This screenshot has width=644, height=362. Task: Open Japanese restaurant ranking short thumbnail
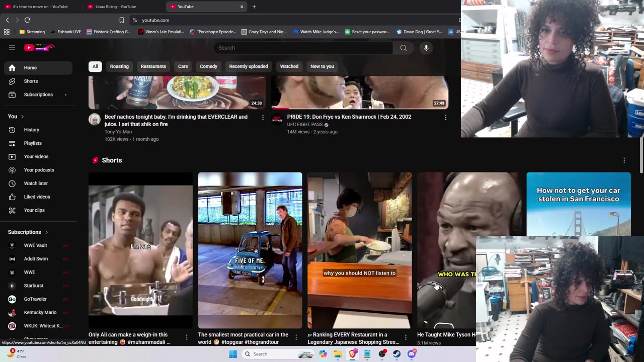point(360,250)
